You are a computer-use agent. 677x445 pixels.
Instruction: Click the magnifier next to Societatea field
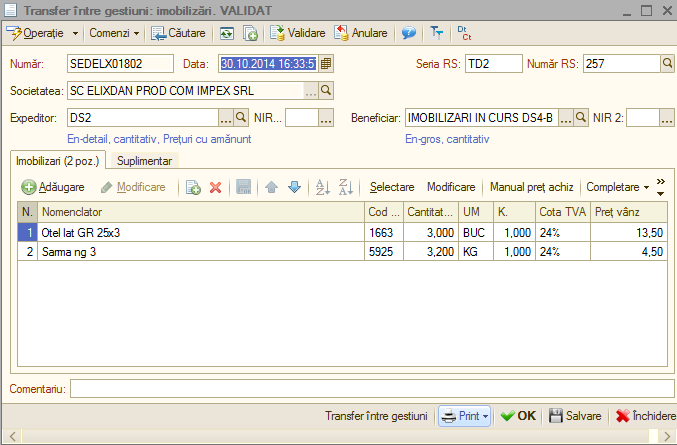[x=326, y=91]
